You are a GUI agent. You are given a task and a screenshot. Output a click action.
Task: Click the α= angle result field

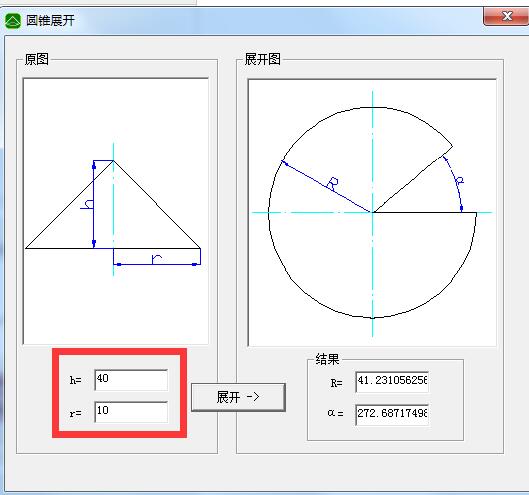coord(392,414)
